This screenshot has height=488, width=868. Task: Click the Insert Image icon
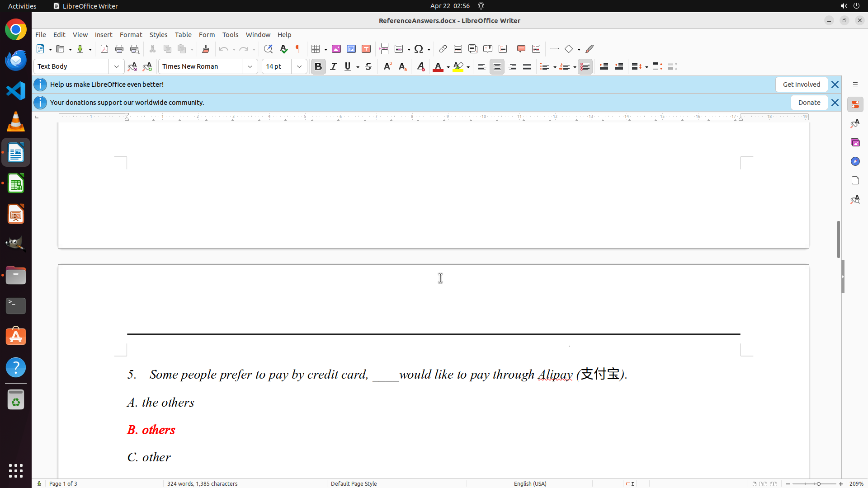click(x=336, y=49)
